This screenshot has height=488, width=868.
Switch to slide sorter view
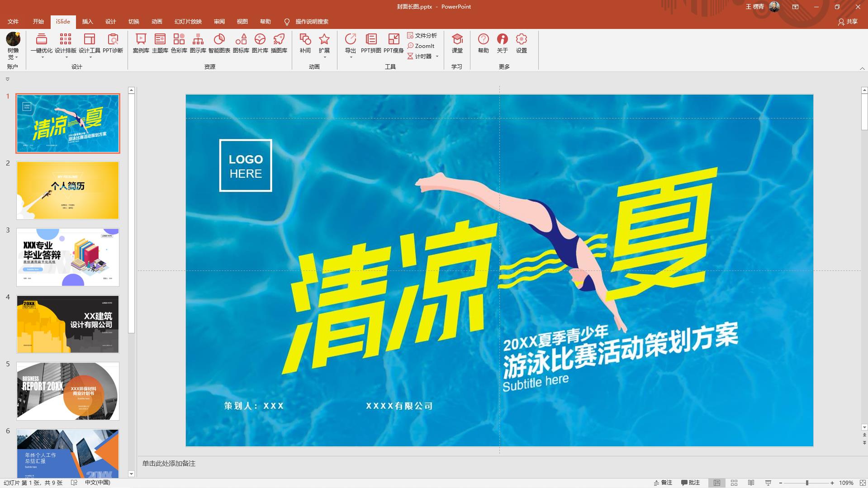[734, 483]
